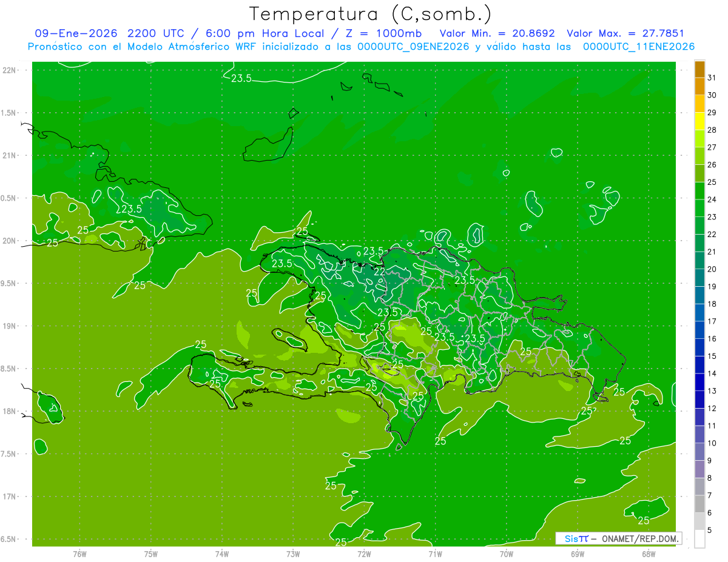728x562 pixels.
Task: Click the navy legend swatch between 13 and 14
Action: (699, 382)
